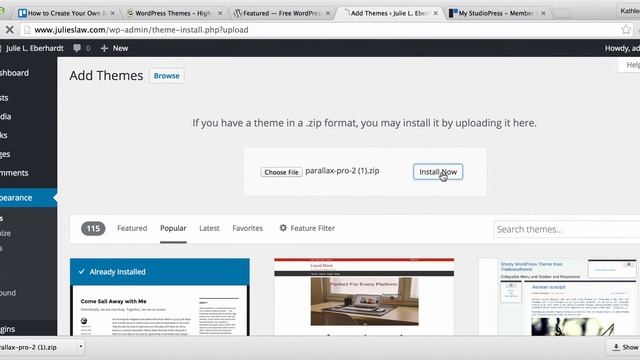Close the How to Create Your Own tab
The width and height of the screenshot is (640, 360).
pyautogui.click(x=112, y=13)
